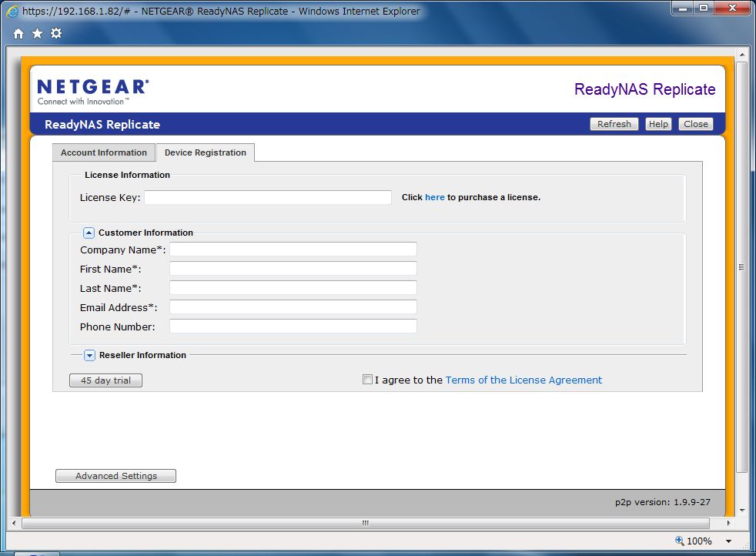Click the 'here' purchase license link
Viewport: 756px width, 556px height.
[x=435, y=197]
